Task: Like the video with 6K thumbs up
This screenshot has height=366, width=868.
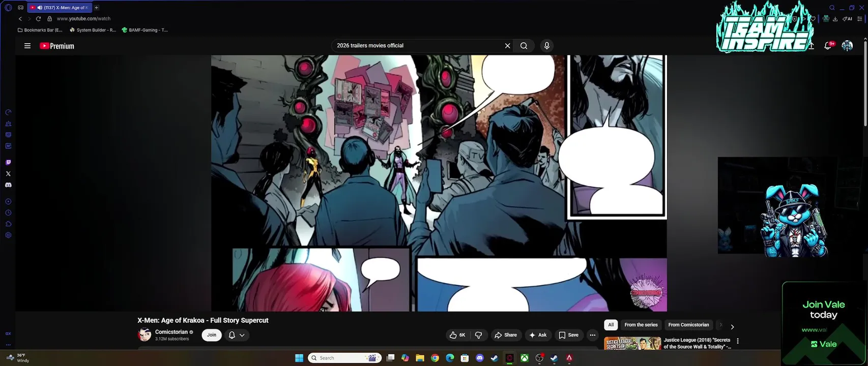Action: (457, 335)
